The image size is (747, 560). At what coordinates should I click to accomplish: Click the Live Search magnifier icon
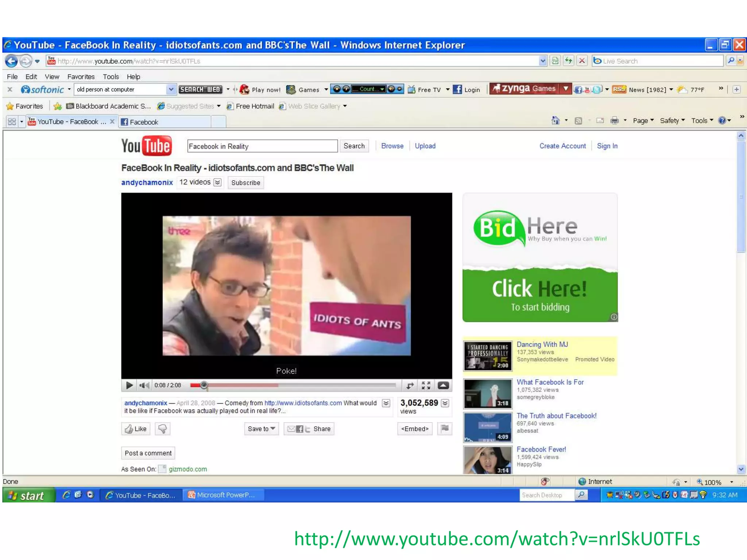tap(731, 61)
